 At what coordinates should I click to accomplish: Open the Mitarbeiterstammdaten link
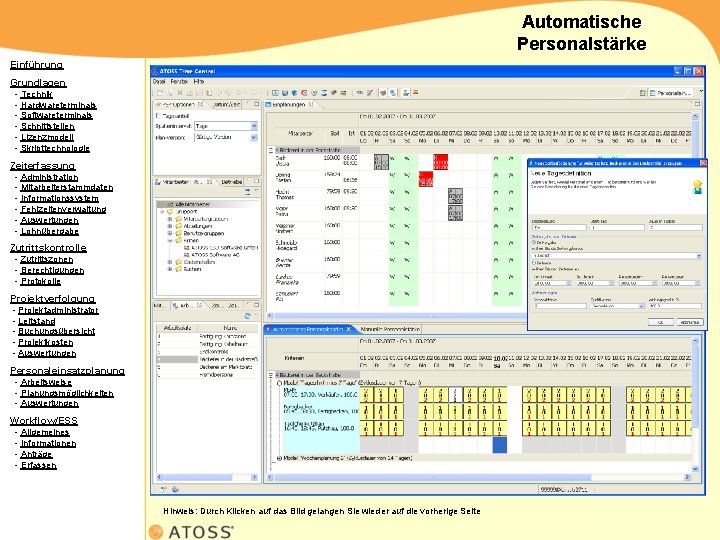click(67, 187)
